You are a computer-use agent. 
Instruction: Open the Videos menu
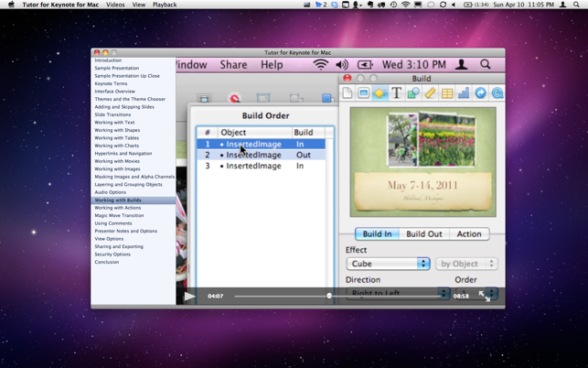pos(115,5)
